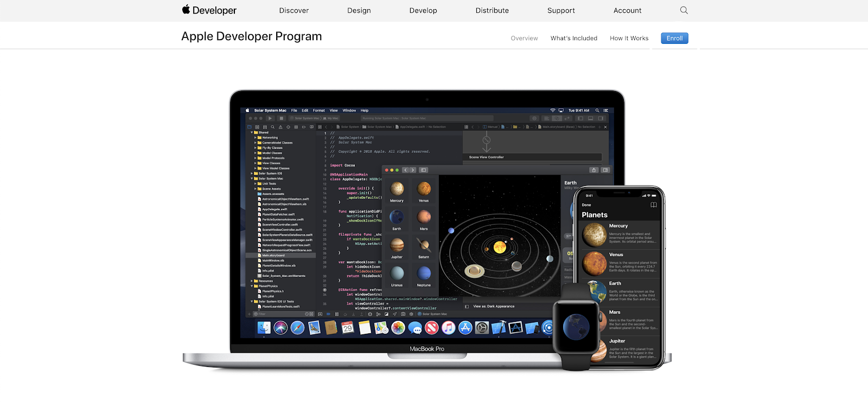Expand the Model Classes folder

coord(256,153)
